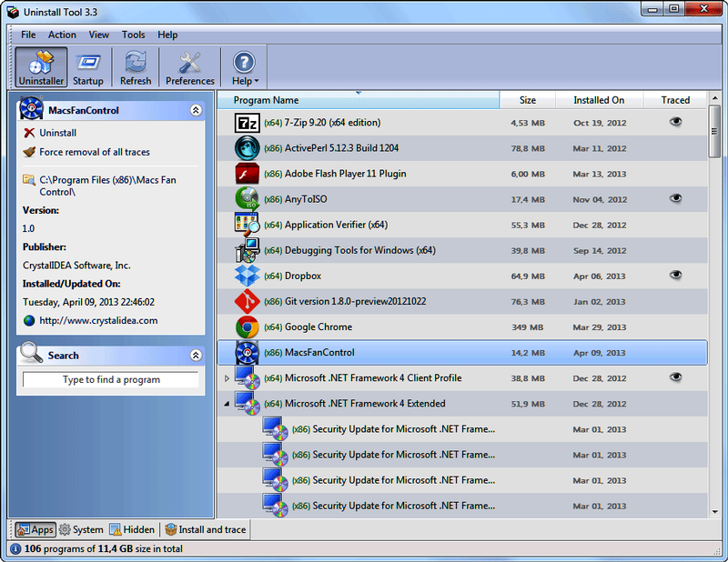728x562 pixels.
Task: Toggle the traced eye for Dropbox
Action: [675, 275]
